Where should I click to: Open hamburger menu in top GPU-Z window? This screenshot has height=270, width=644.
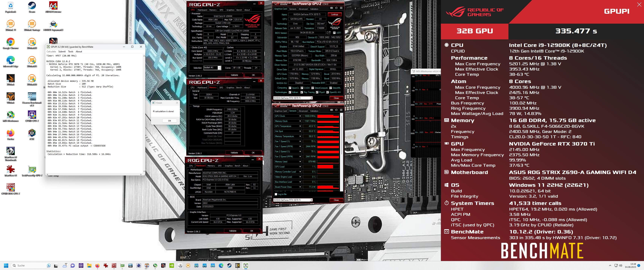pyautogui.click(x=341, y=8)
